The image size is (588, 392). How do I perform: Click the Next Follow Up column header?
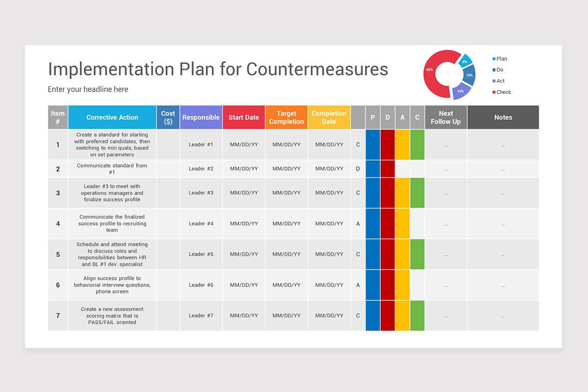tap(445, 117)
